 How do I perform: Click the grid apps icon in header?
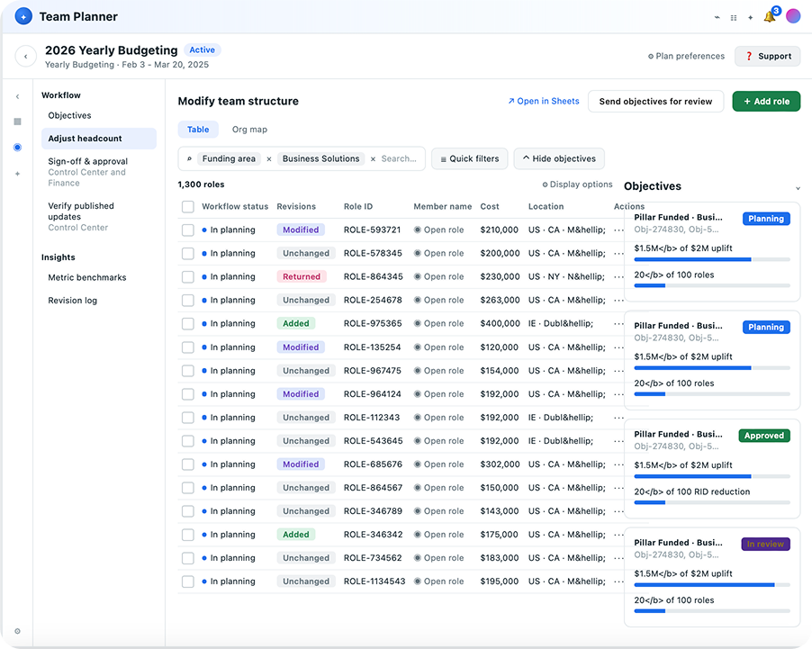734,18
